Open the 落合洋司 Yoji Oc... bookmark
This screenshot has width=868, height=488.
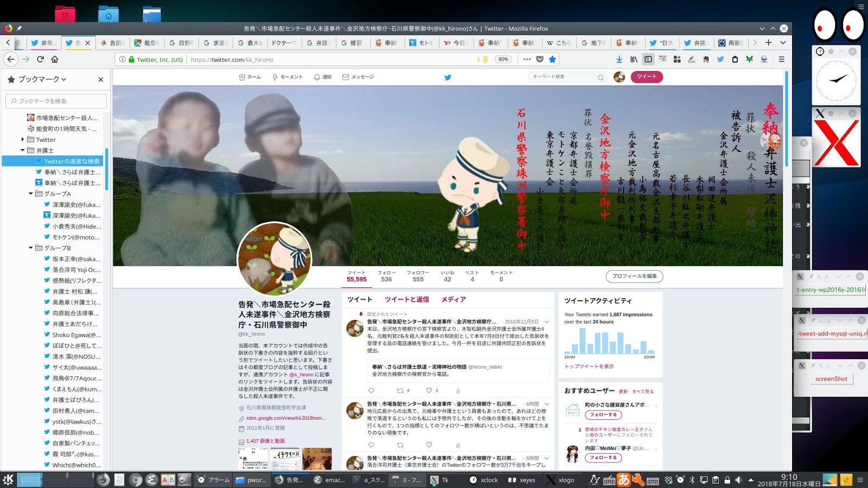pos(72,269)
